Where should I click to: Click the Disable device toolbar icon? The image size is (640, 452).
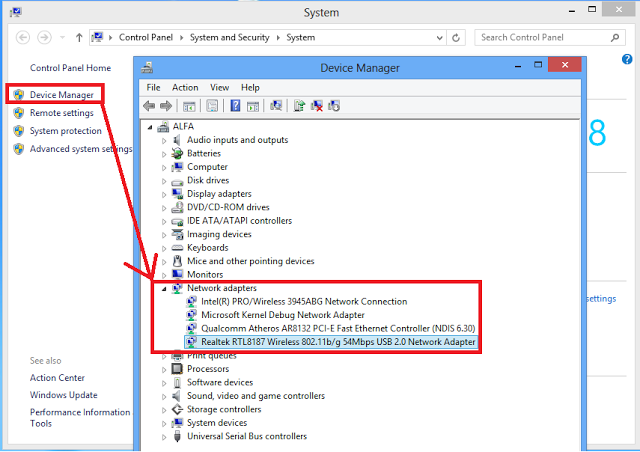coord(334,106)
